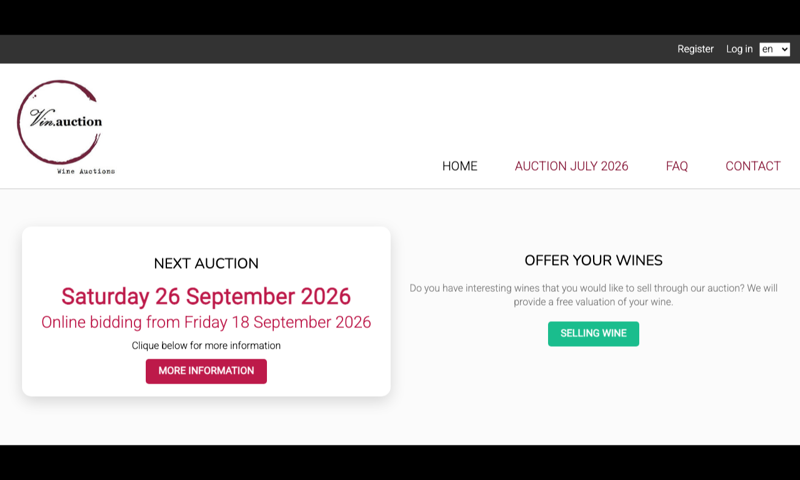Click the Online bidding from Friday text
The width and height of the screenshot is (800, 480).
click(206, 322)
